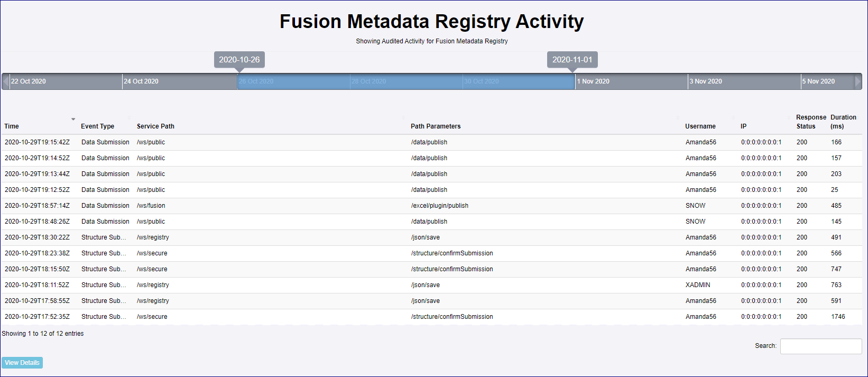Sort table by Service Path header
Image resolution: width=868 pixels, height=377 pixels.
click(155, 126)
